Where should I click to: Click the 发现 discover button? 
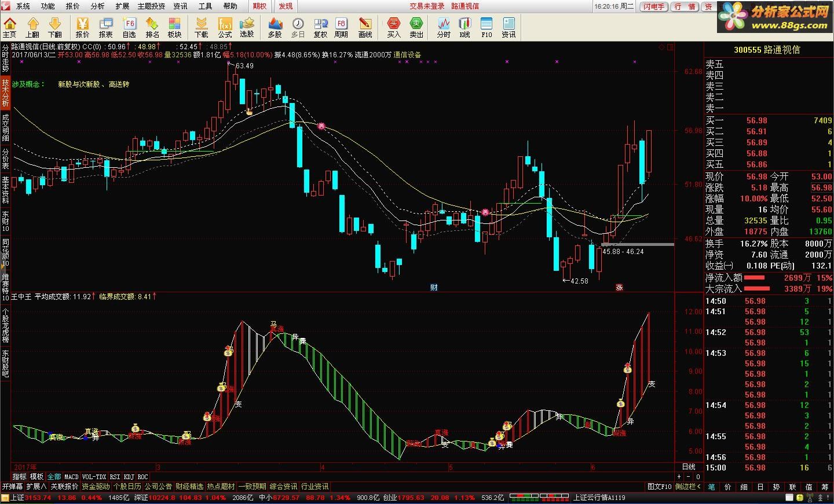[x=286, y=6]
